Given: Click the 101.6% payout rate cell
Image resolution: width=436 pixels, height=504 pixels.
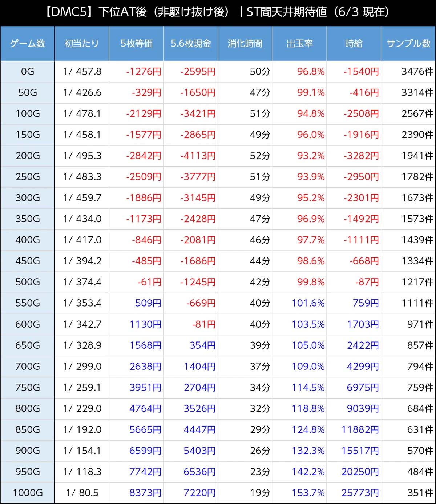Looking at the screenshot, I should [308, 303].
